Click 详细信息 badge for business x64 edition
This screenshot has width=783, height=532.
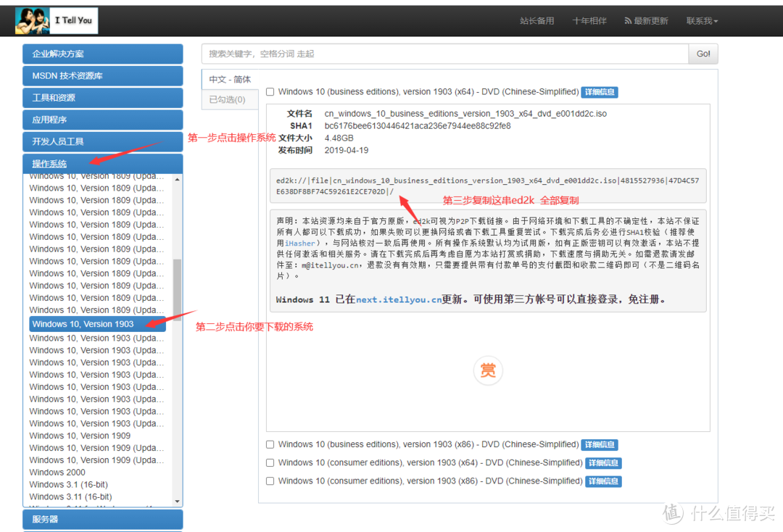(600, 92)
